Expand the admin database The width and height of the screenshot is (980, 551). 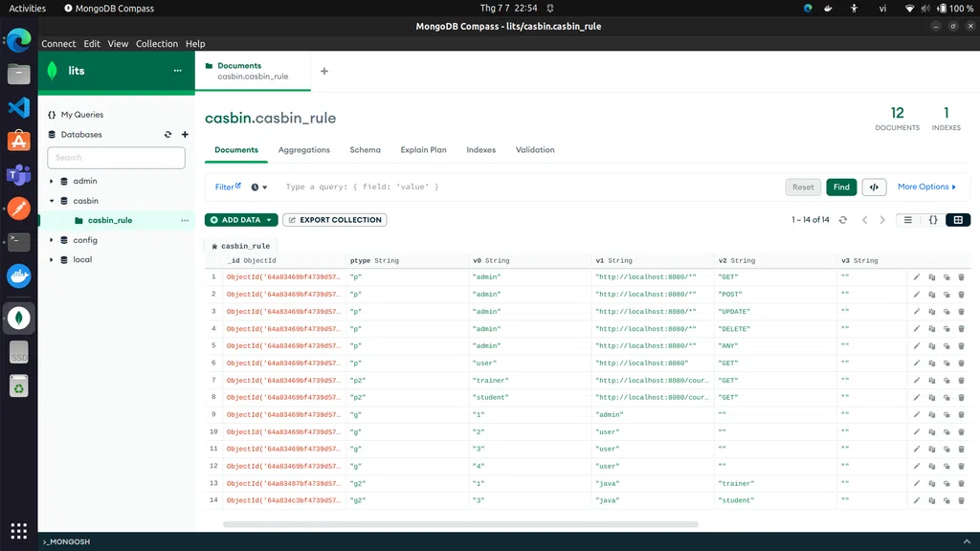pos(52,181)
